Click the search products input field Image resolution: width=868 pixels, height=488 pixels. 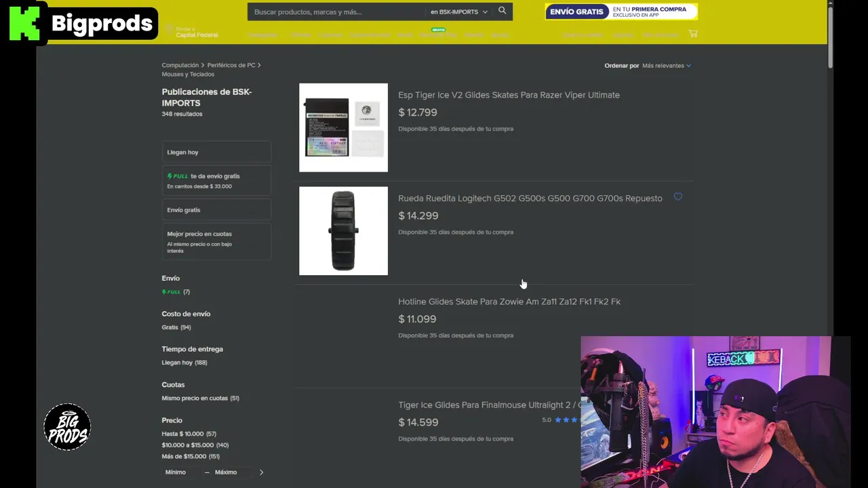(336, 12)
